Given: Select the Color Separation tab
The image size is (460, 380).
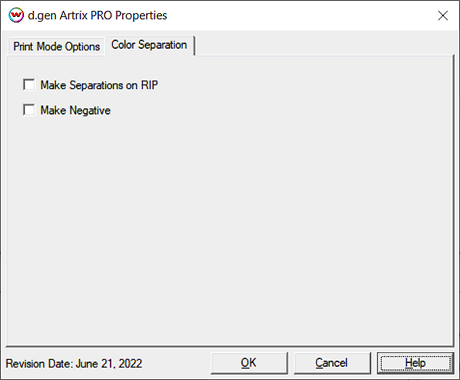Looking at the screenshot, I should 149,45.
